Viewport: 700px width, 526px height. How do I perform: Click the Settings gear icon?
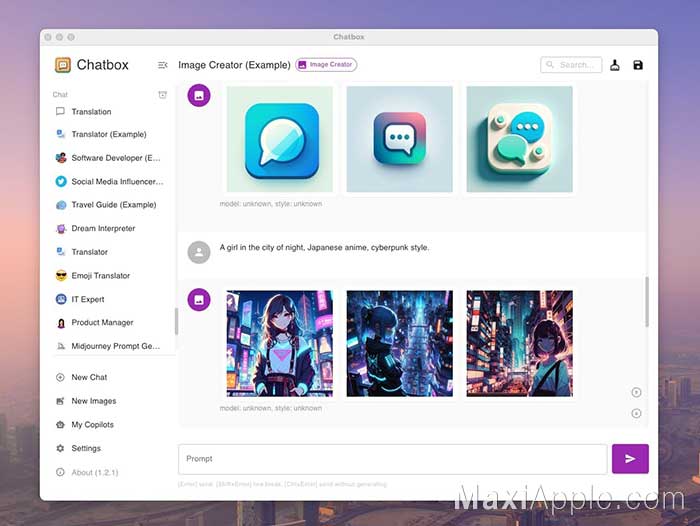(x=60, y=448)
